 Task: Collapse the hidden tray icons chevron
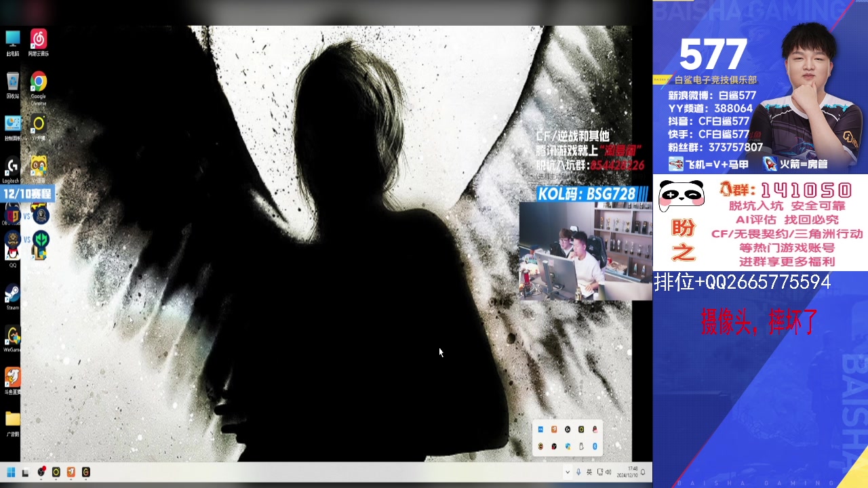click(x=568, y=472)
